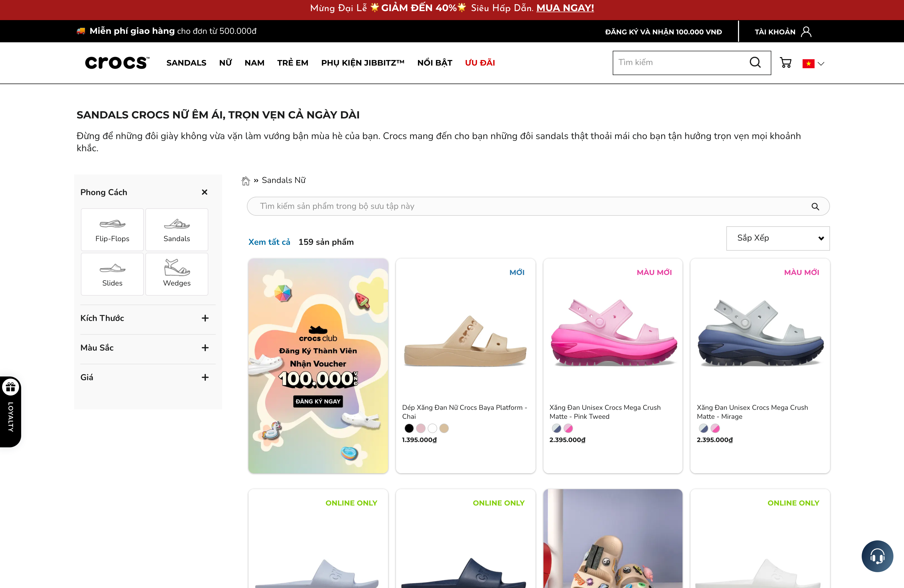Screen dimensions: 904x588
Task: Click the Xem tất cả link
Action: (x=269, y=242)
